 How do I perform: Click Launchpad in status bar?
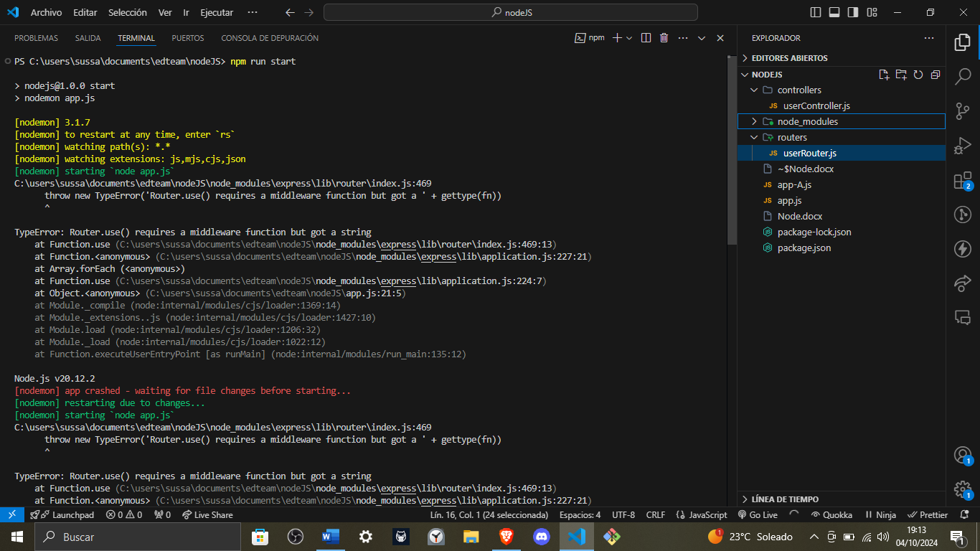tap(62, 514)
